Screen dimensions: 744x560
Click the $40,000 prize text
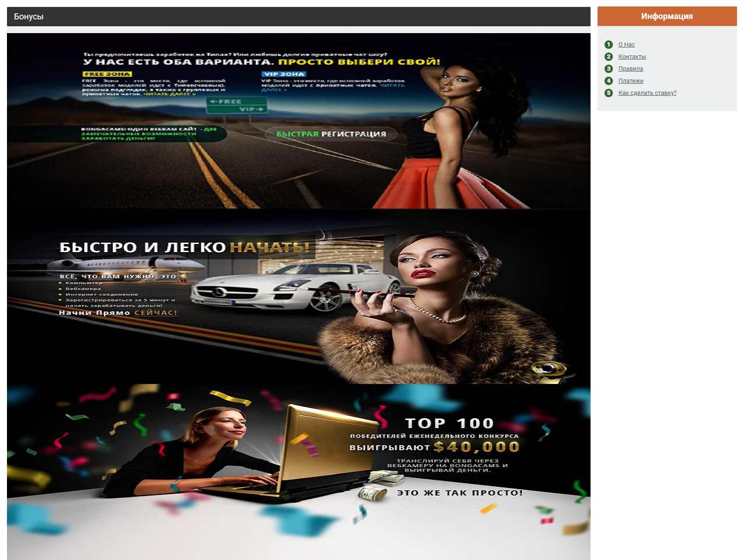476,447
